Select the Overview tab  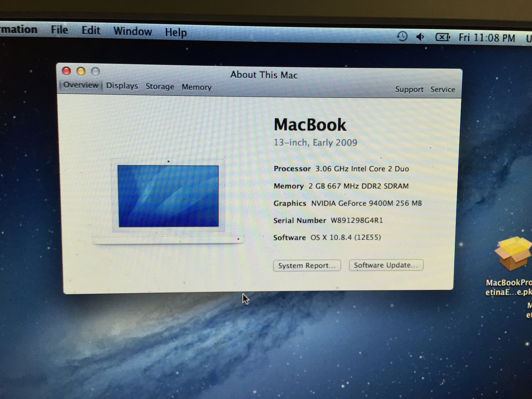(x=81, y=85)
